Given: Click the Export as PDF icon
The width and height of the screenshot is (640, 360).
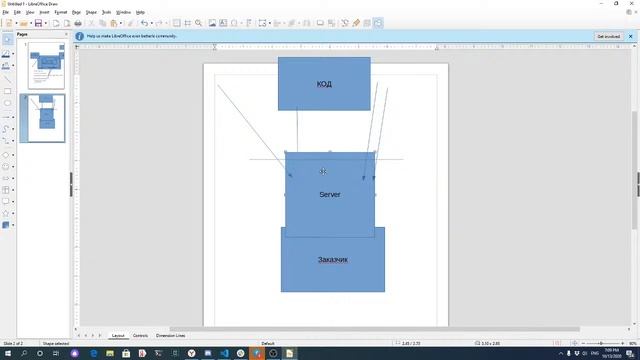Looking at the screenshot, I should pyautogui.click(x=67, y=23).
